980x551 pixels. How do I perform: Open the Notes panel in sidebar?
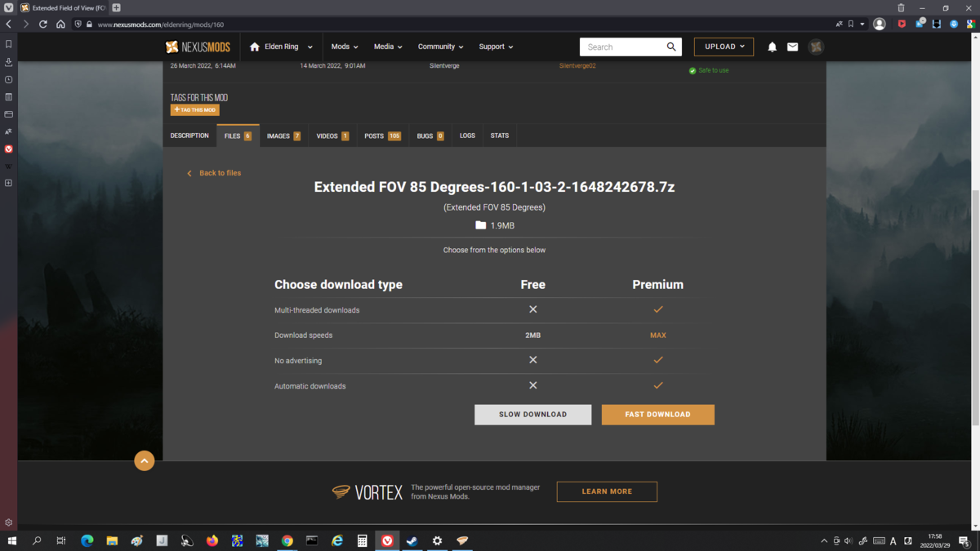[x=8, y=97]
